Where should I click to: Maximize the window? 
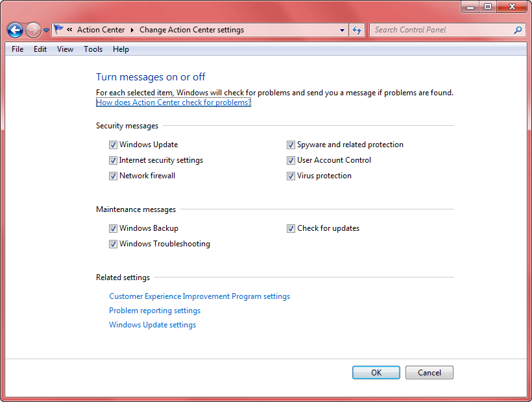point(488,6)
